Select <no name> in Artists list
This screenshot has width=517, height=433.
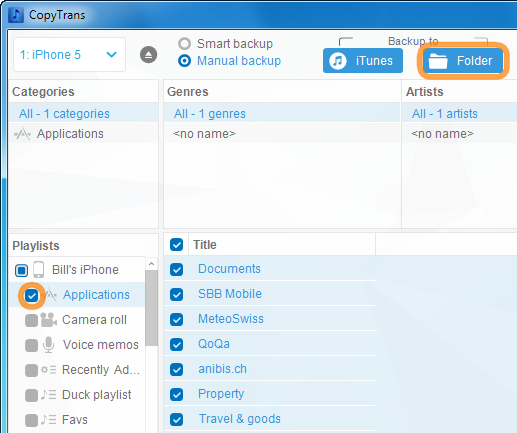tap(460, 134)
